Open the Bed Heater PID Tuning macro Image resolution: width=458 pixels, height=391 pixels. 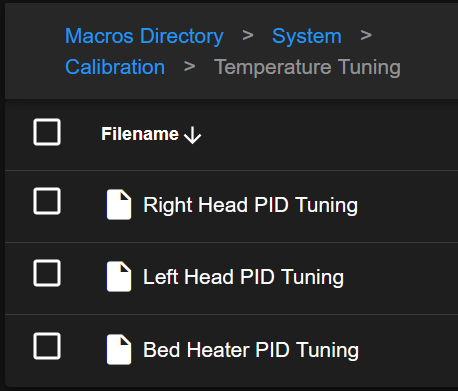tap(251, 350)
